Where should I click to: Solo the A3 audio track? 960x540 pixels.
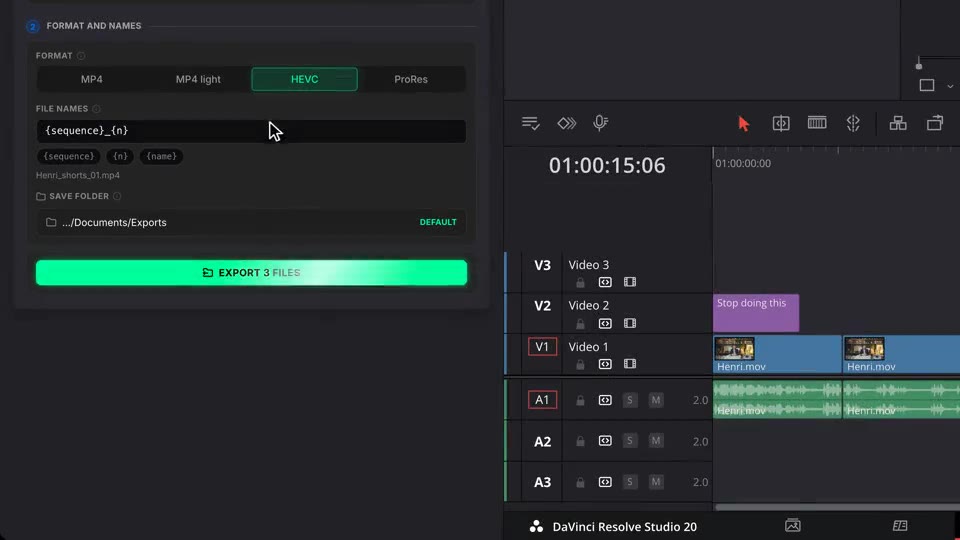(x=629, y=482)
